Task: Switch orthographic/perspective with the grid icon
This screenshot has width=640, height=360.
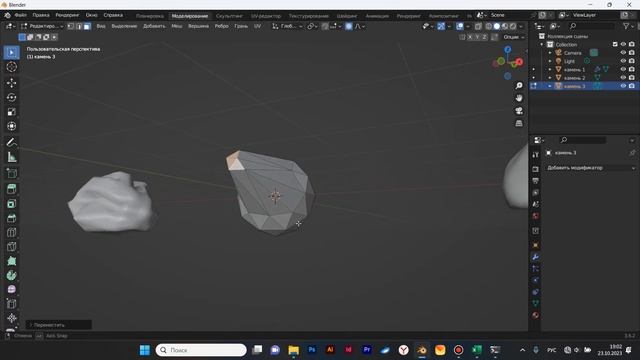Action: pyautogui.click(x=519, y=123)
